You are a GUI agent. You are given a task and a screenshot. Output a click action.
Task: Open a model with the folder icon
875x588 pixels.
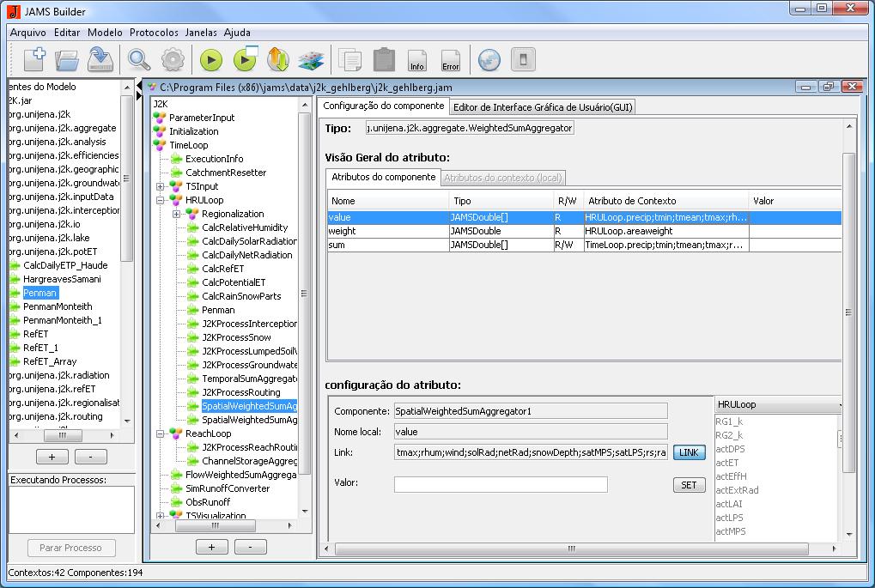67,60
